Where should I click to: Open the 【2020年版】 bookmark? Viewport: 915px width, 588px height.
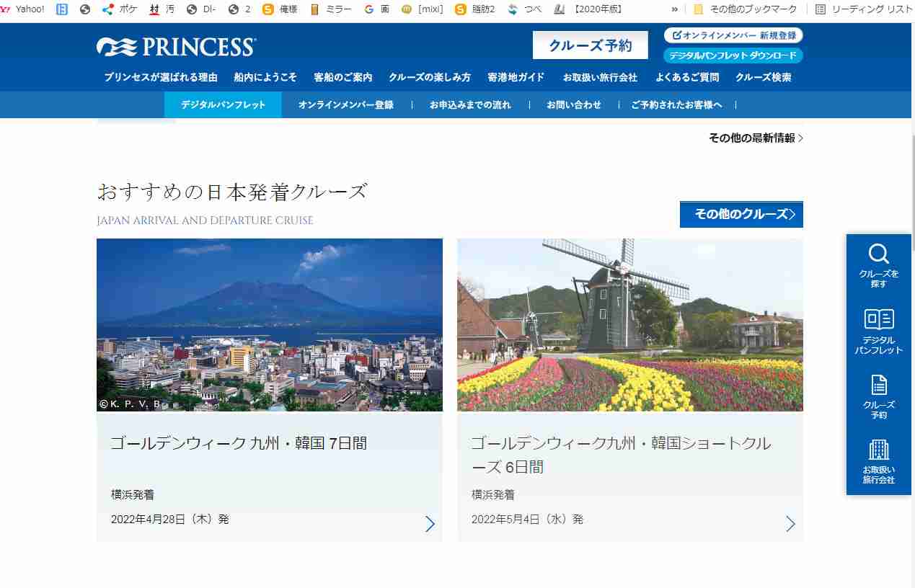(588, 9)
